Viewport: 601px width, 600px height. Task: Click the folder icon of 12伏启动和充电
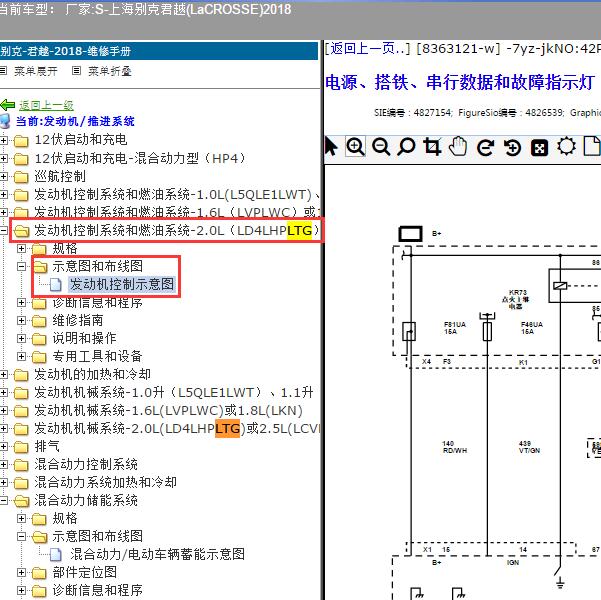(21, 141)
